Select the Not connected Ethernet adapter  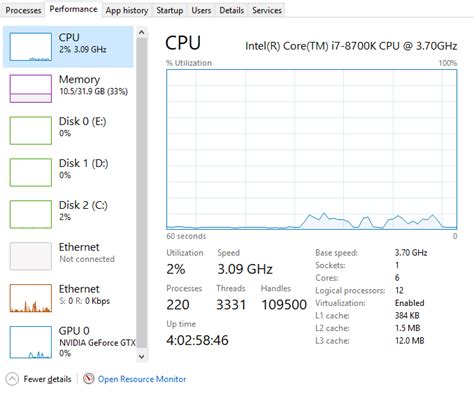point(68,256)
